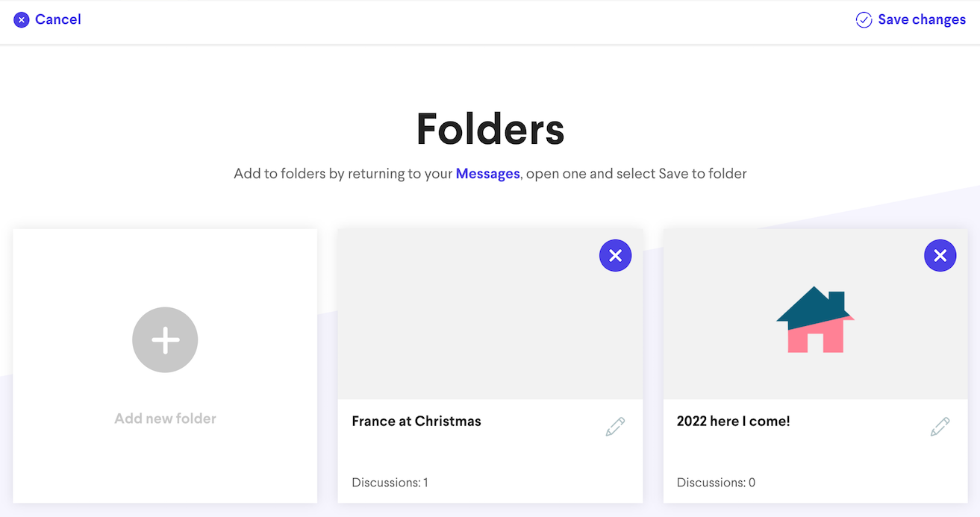
Task: Follow the Messages link
Action: pyautogui.click(x=487, y=174)
